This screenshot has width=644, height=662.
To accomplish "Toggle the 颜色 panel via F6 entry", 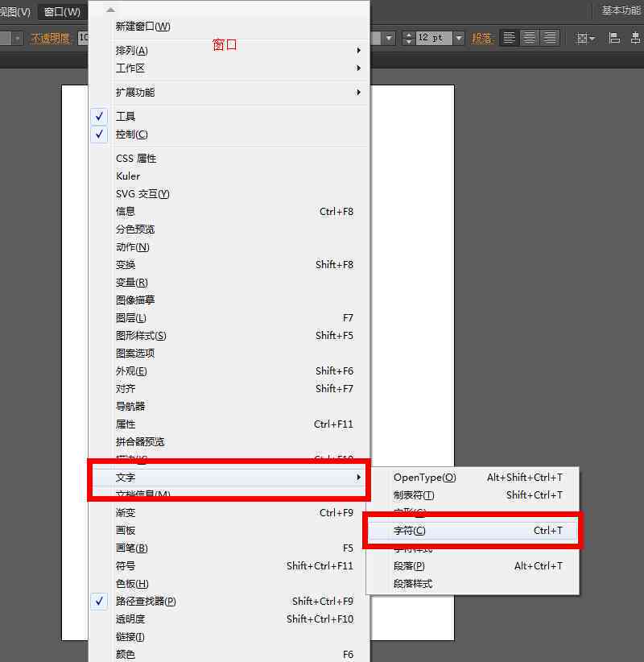I will point(229,655).
